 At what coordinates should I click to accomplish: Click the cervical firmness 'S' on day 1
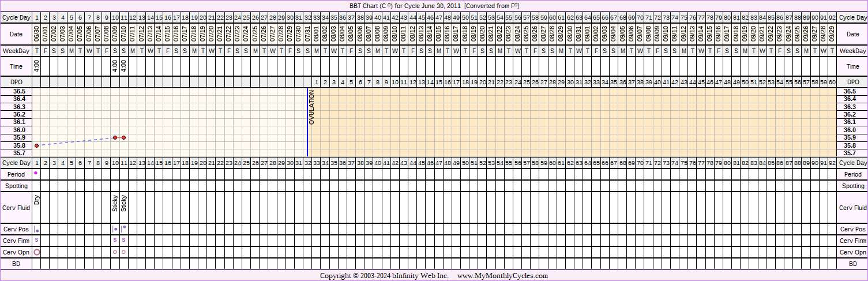click(x=36, y=240)
